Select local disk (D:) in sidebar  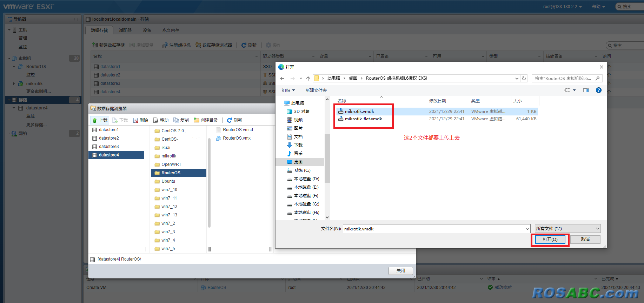point(303,179)
